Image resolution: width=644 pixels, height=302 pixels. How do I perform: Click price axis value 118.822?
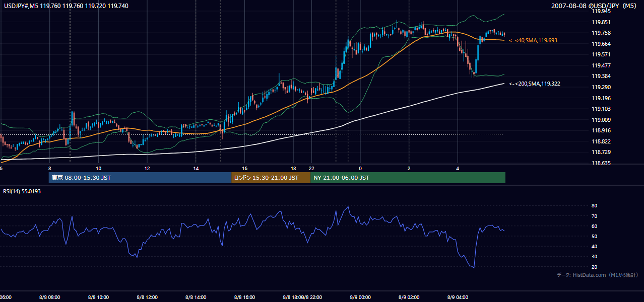pos(601,141)
